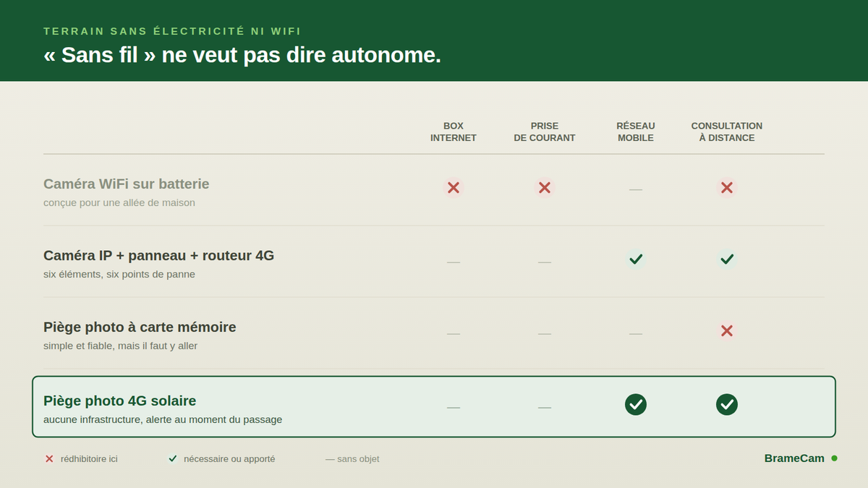Image resolution: width=868 pixels, height=488 pixels.
Task: Click the BrameCam brand name
Action: tap(794, 458)
